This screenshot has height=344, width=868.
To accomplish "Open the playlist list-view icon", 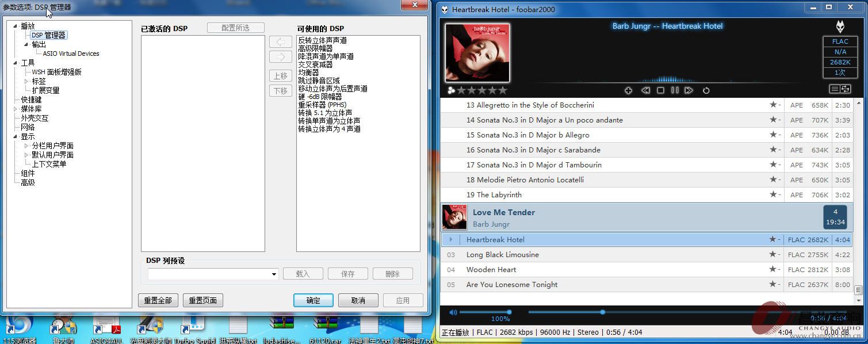I will pos(835,89).
